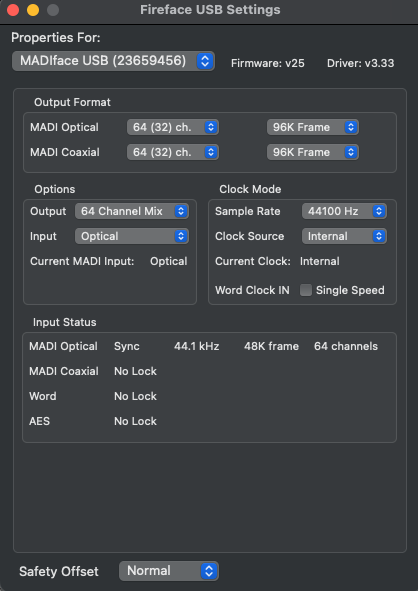The image size is (418, 591).
Task: Click the 'Driver: v3.33' text
Action: [361, 63]
